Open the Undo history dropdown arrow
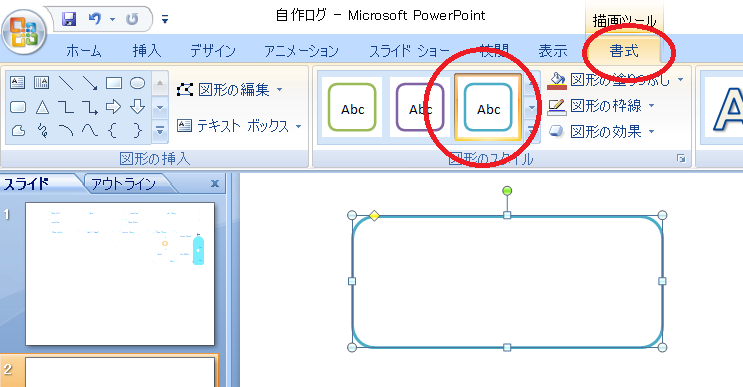This screenshot has width=743, height=387. (x=113, y=19)
